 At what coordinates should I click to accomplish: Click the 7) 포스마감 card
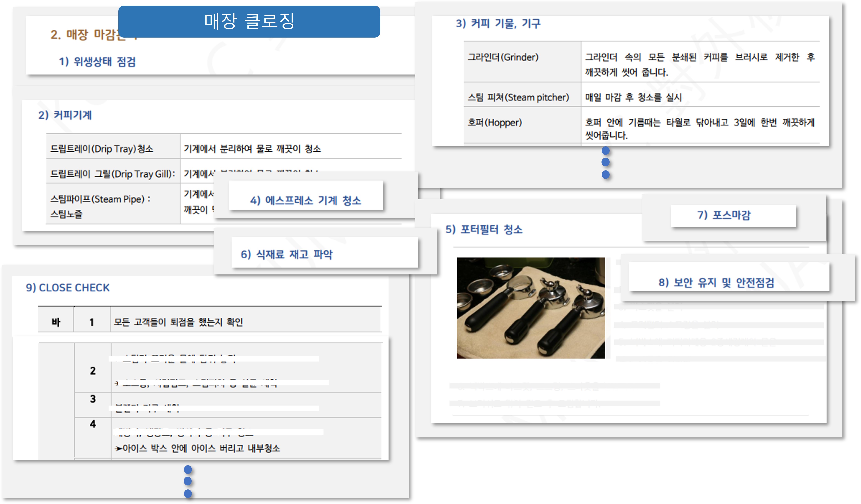(x=724, y=215)
